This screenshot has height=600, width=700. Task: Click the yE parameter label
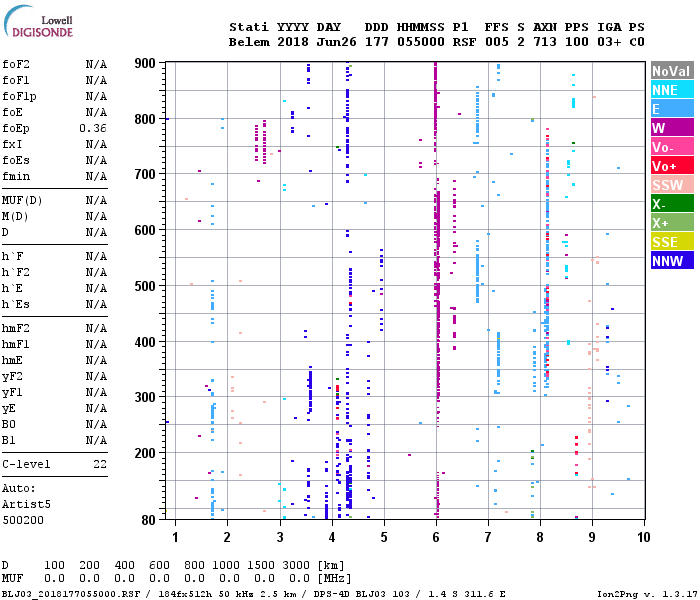coord(9,409)
